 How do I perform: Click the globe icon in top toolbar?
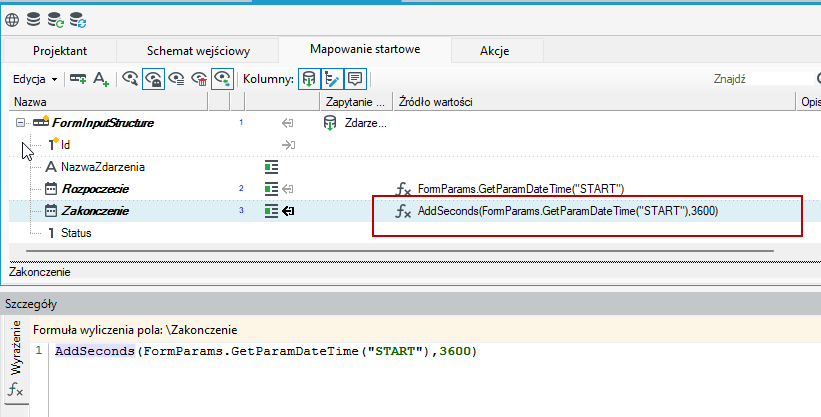click(12, 20)
